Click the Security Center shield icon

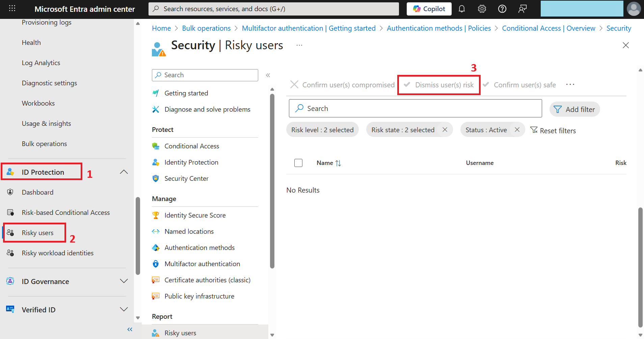pyautogui.click(x=156, y=178)
